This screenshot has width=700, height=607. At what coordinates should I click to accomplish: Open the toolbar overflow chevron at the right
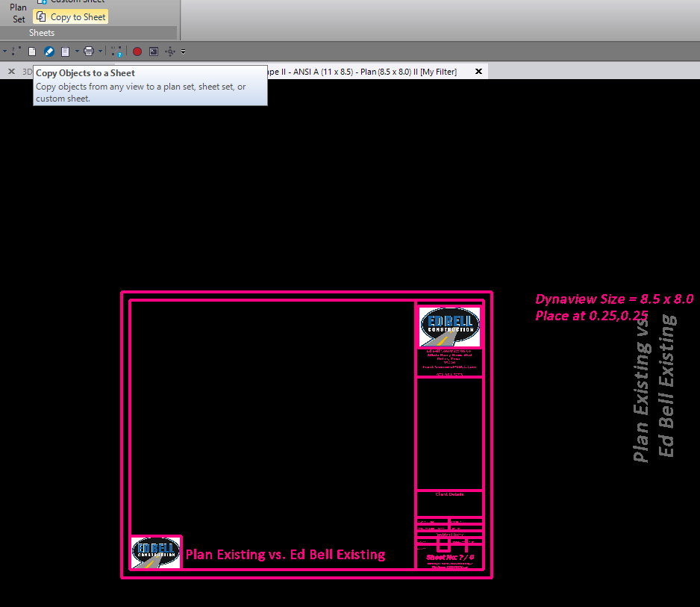pos(184,51)
